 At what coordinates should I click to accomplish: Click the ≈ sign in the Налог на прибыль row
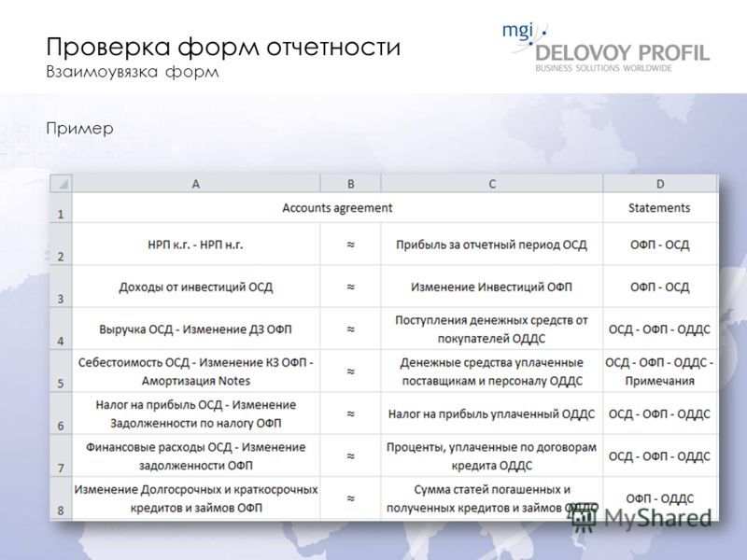click(351, 413)
